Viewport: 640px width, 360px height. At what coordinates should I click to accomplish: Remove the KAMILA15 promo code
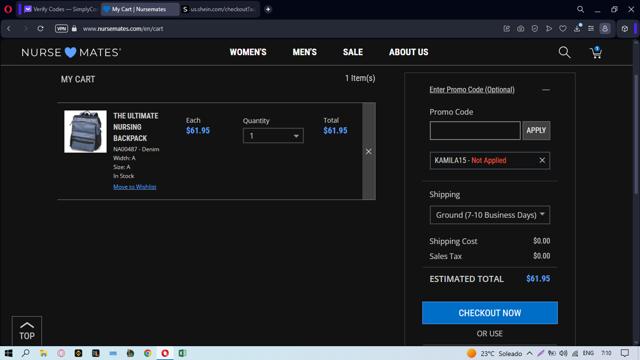[542, 160]
